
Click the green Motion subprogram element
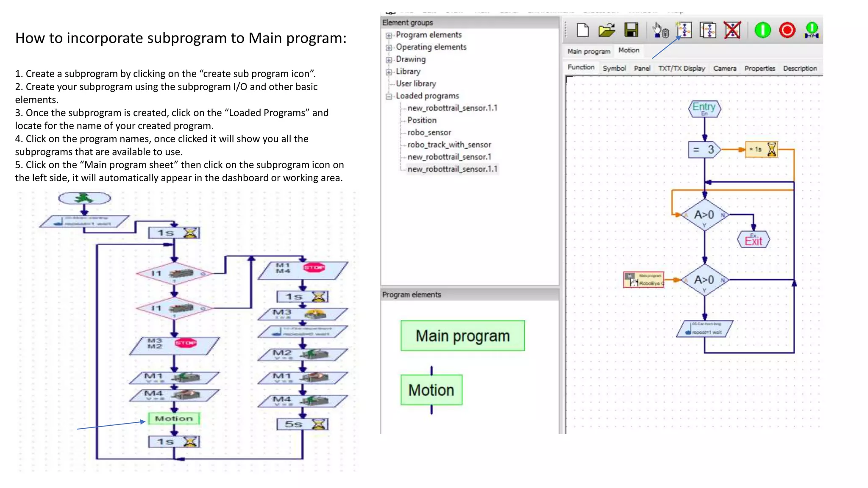pos(431,390)
